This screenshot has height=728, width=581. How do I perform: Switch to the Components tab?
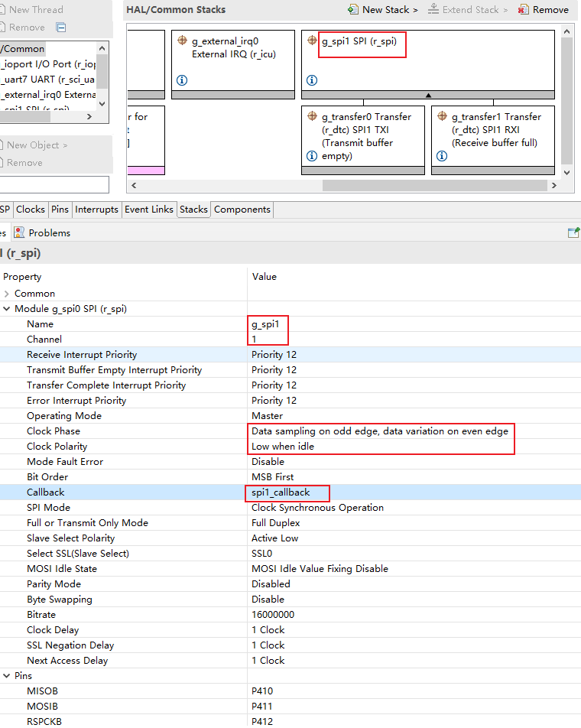point(242,210)
